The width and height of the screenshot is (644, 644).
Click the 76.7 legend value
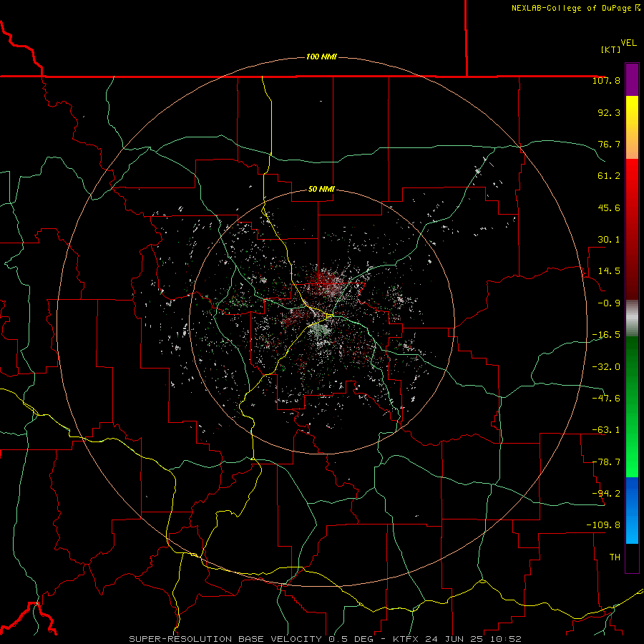pos(609,144)
